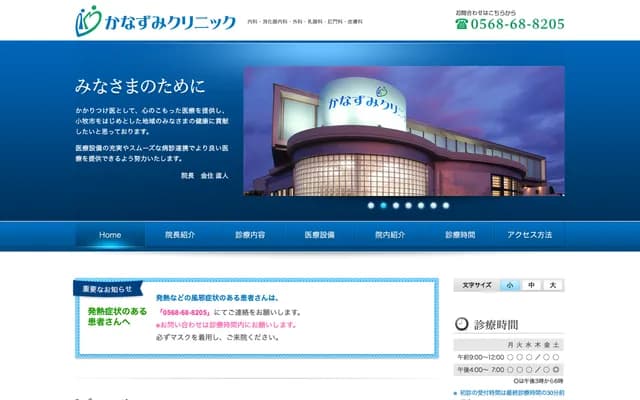Image resolution: width=640 pixels, height=400 pixels.
Task: Click the 文字サイズ label
Action: click(x=476, y=285)
